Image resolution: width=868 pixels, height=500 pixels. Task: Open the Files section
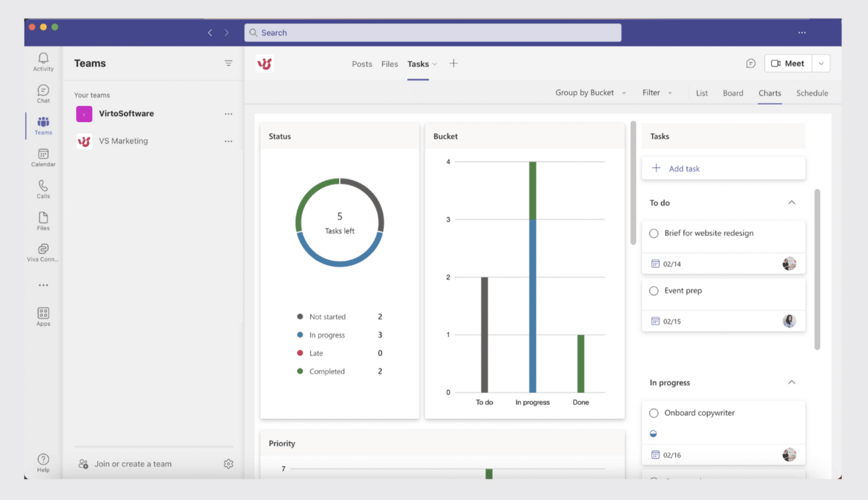pyautogui.click(x=42, y=221)
